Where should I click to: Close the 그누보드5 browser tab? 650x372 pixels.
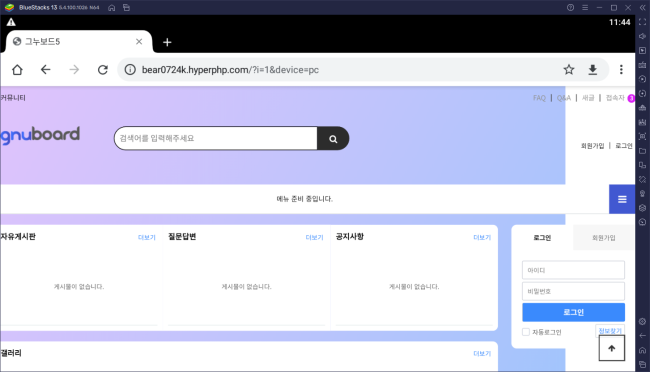tap(139, 41)
